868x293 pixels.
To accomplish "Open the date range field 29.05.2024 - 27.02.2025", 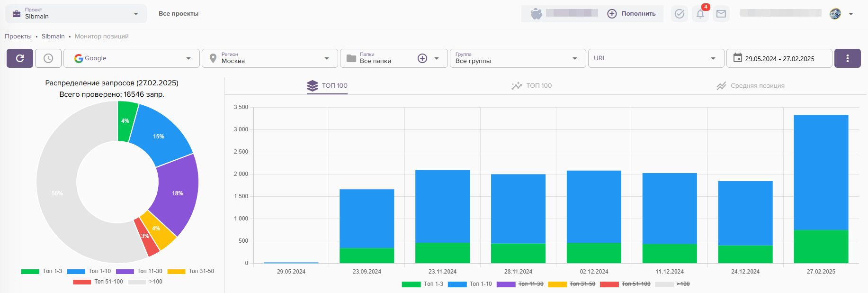I will pos(779,58).
